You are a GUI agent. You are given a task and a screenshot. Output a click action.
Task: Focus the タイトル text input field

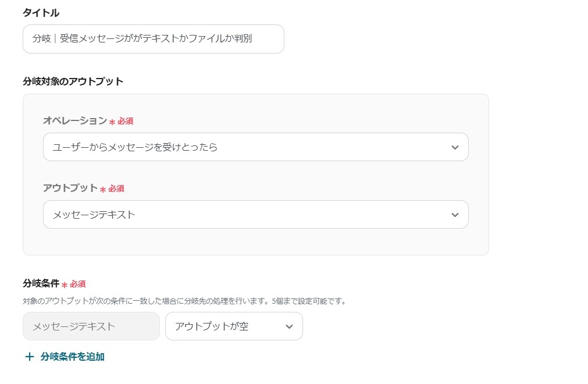(x=153, y=39)
